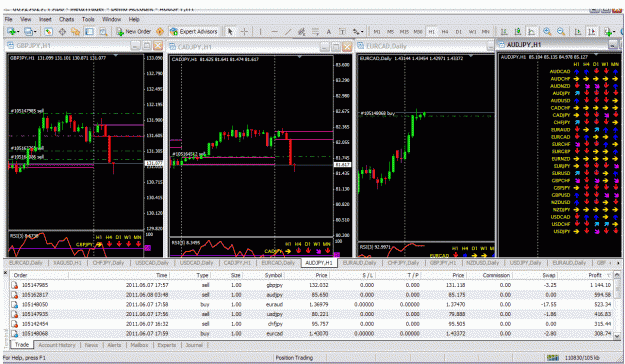Open the Tools menu
The height and width of the screenshot is (364, 625).
click(x=88, y=19)
